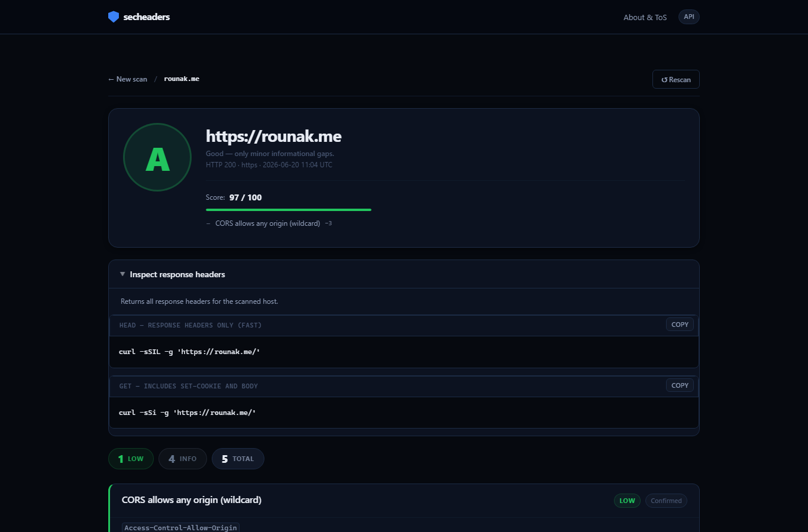808x532 pixels.
Task: Click the HEAD – Response Headers Only label
Action: click(190, 325)
